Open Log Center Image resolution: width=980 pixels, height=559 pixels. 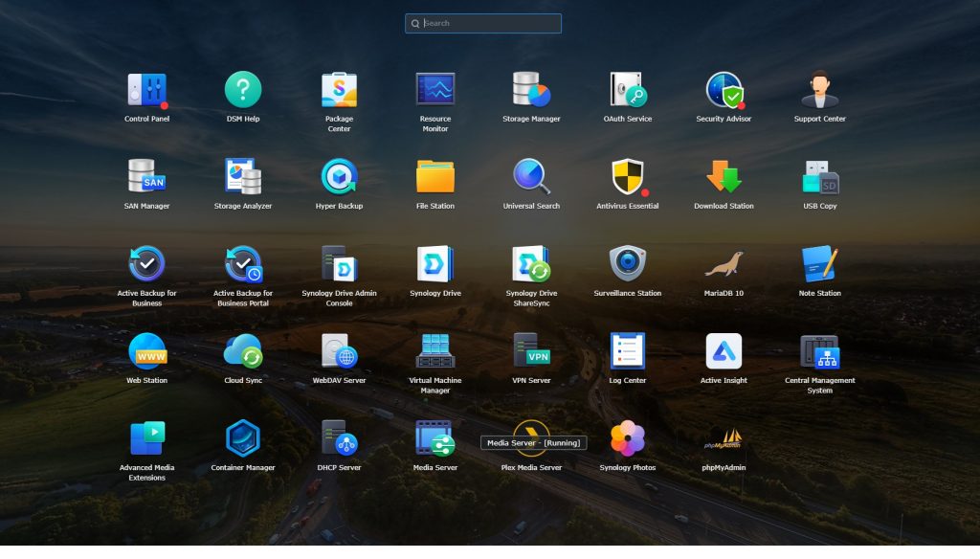click(x=628, y=350)
